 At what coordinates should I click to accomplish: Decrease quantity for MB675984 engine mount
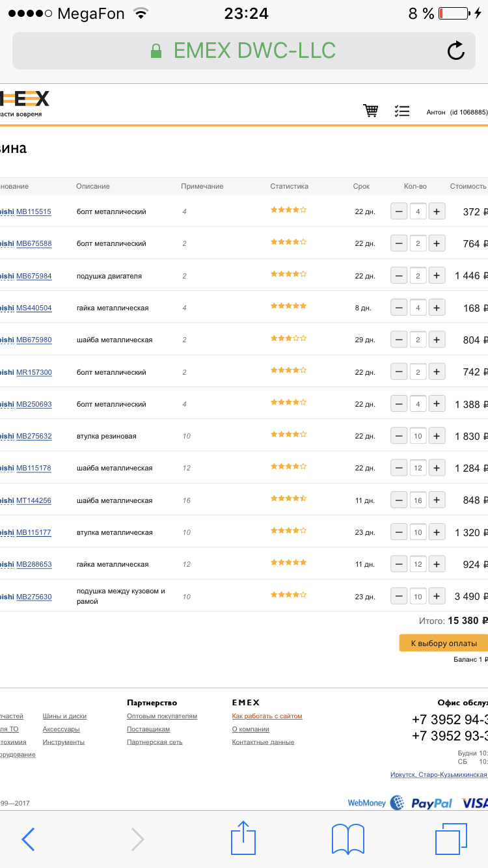tap(399, 275)
